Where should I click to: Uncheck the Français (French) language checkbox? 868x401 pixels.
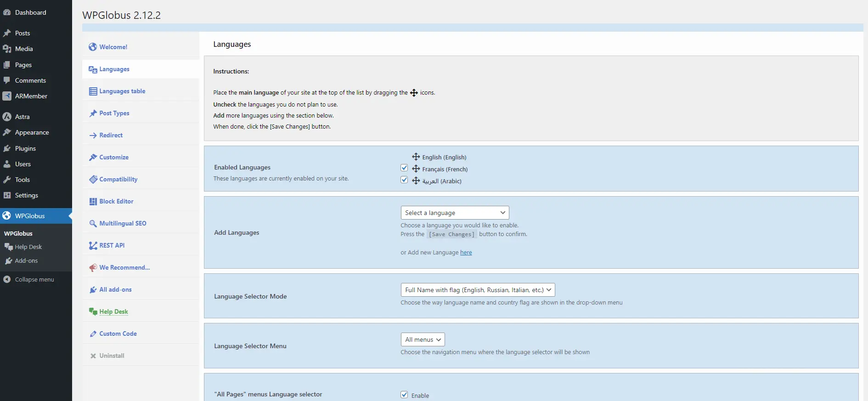coord(404,168)
